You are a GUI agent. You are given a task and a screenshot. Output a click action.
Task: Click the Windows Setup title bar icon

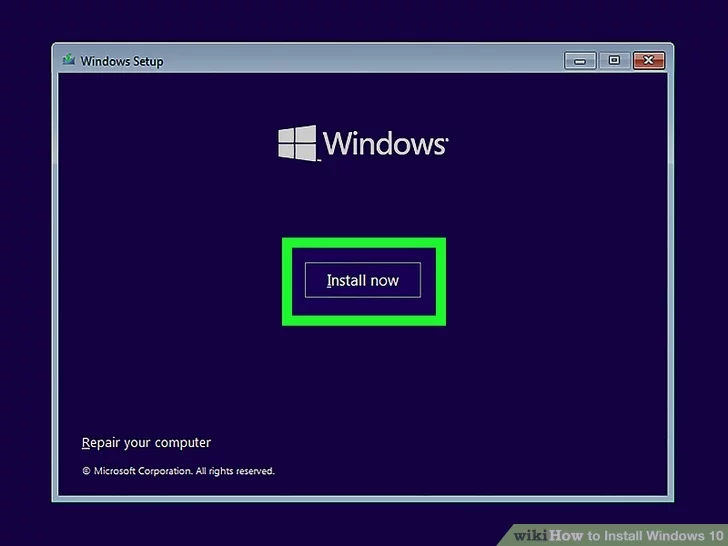(x=69, y=60)
